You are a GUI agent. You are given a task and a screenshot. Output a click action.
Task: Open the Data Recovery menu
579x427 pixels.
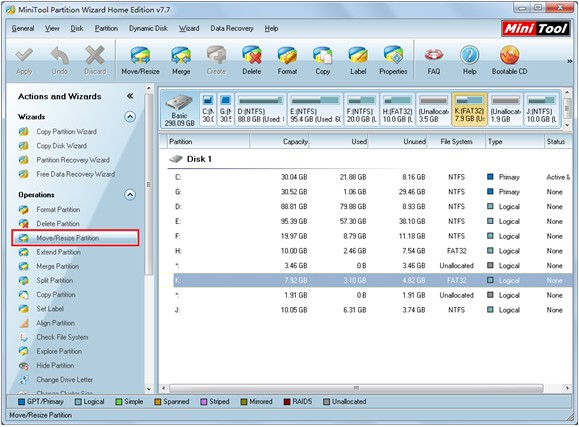[x=232, y=28]
